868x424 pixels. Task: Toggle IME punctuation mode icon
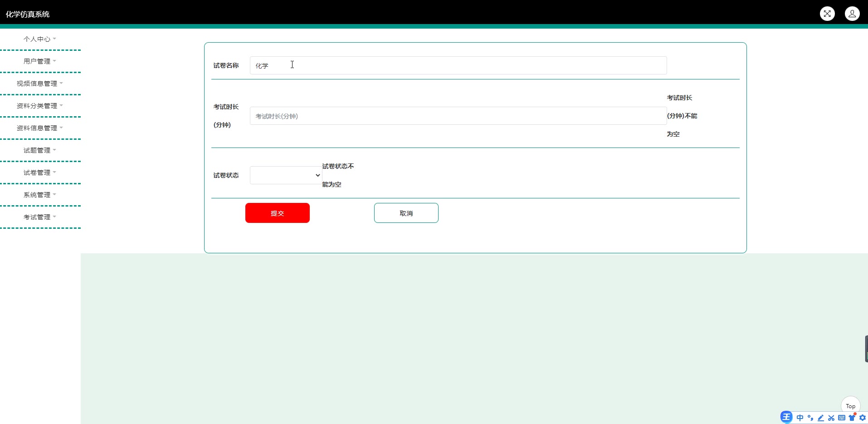click(x=810, y=418)
